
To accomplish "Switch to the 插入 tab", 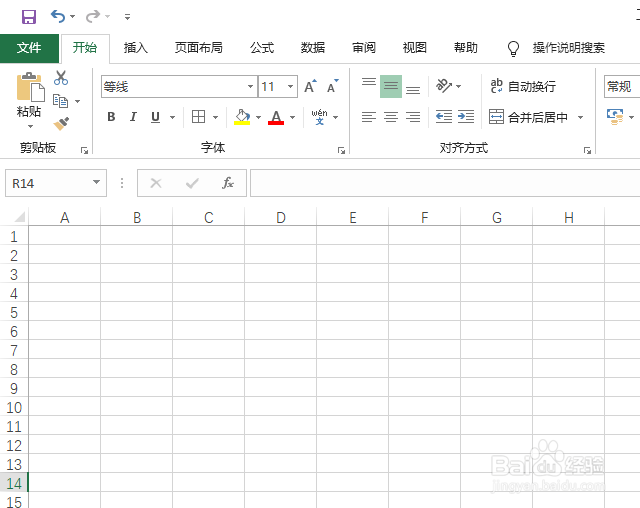I will 136,48.
